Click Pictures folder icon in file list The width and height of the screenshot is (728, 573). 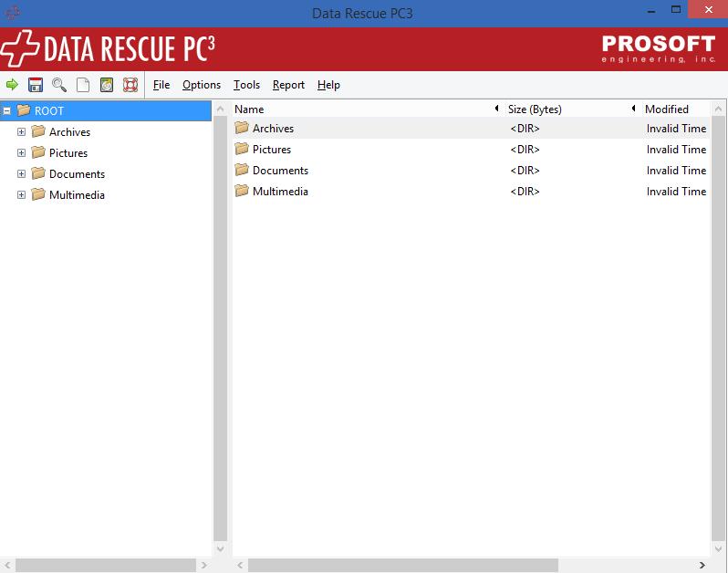point(242,149)
